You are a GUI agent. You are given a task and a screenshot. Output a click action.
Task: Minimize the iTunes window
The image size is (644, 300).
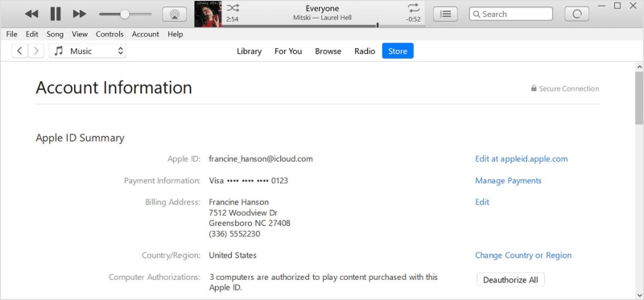602,6
